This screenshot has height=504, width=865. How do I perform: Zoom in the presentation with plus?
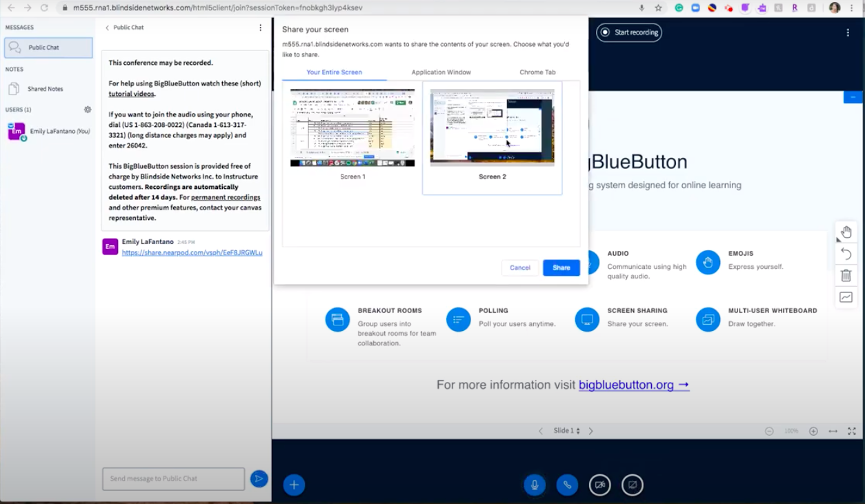(813, 431)
